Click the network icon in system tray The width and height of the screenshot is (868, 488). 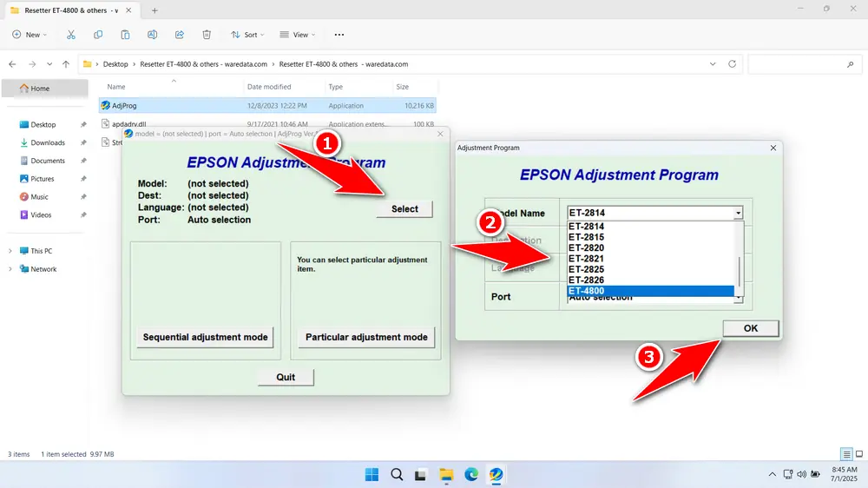(x=788, y=474)
